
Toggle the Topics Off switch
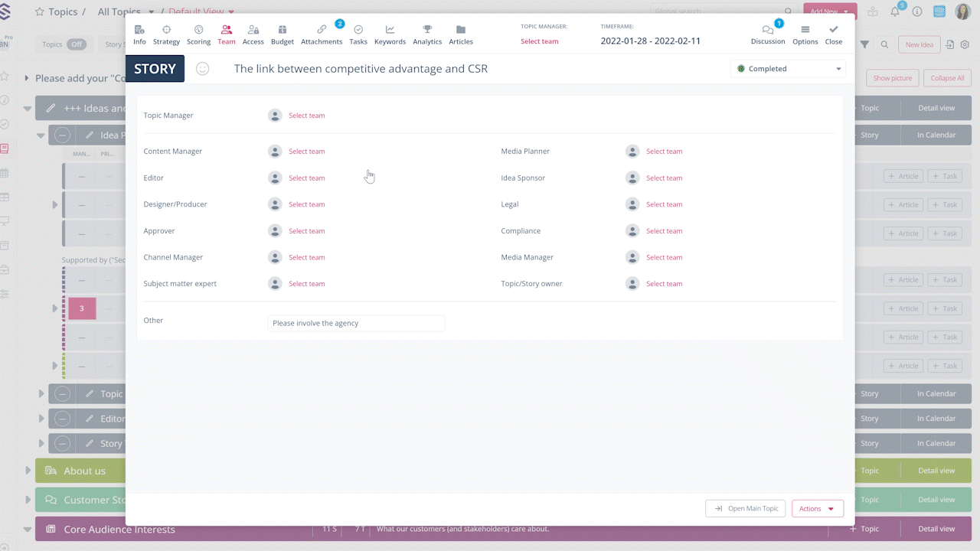coord(77,44)
